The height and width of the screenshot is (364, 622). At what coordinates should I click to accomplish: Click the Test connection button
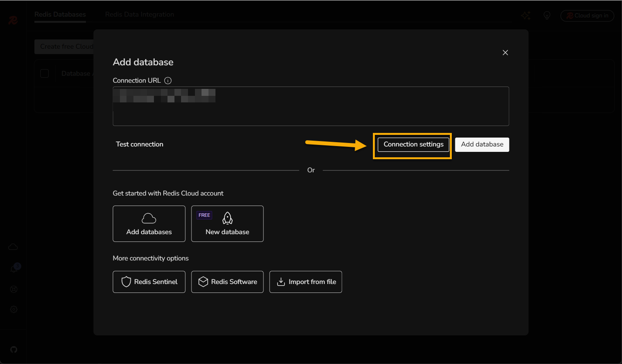[140, 145]
